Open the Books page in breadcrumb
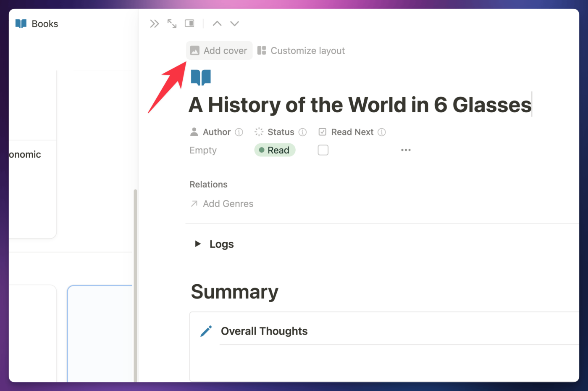Image resolution: width=588 pixels, height=391 pixels. pyautogui.click(x=45, y=24)
